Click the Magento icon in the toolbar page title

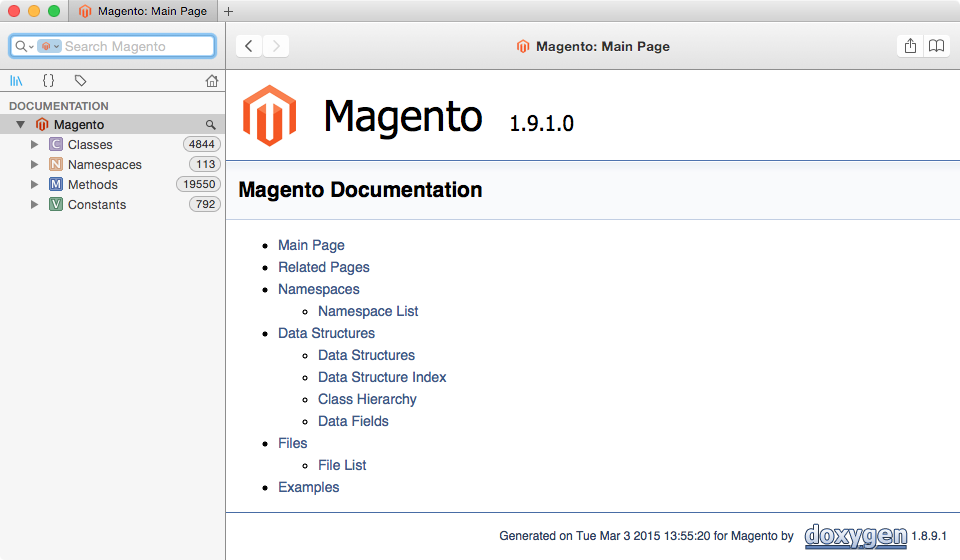tap(523, 47)
